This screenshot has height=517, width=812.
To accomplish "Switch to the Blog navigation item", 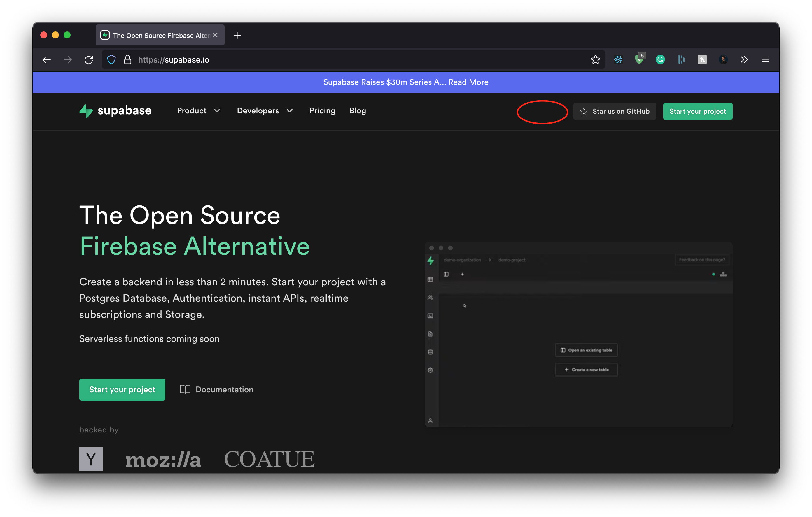I will point(358,110).
